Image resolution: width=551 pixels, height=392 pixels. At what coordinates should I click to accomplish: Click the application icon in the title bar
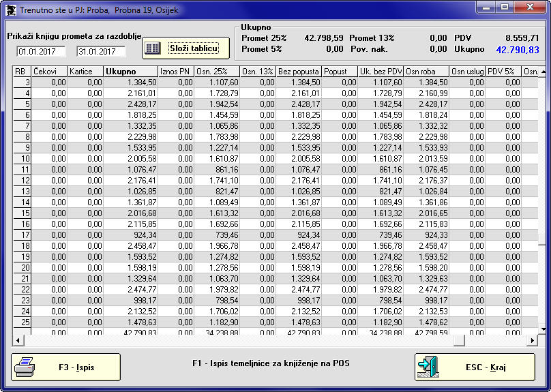click(10, 9)
